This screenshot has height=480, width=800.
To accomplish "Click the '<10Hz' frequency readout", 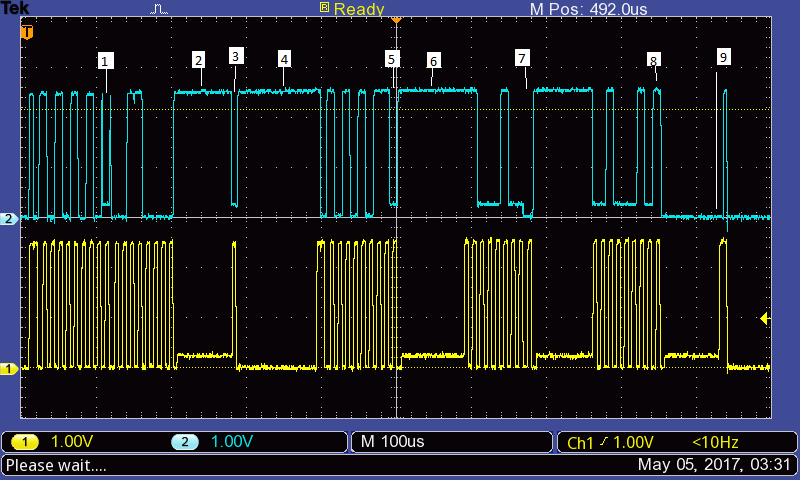I will [x=715, y=442].
